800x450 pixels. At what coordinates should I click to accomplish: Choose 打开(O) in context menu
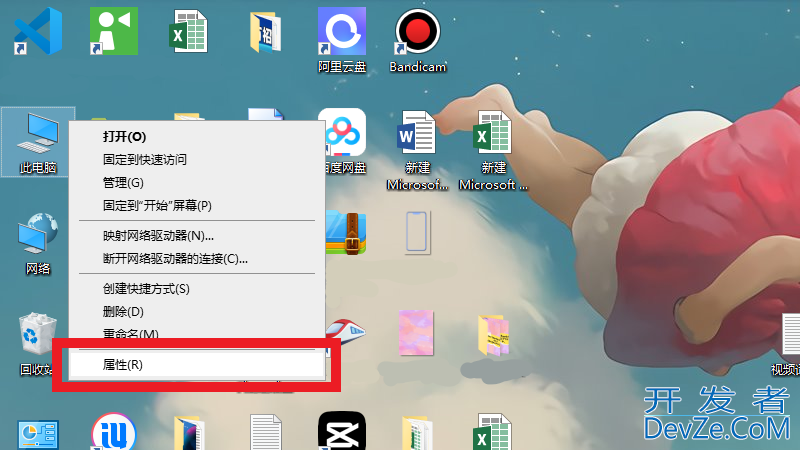pyautogui.click(x=197, y=137)
